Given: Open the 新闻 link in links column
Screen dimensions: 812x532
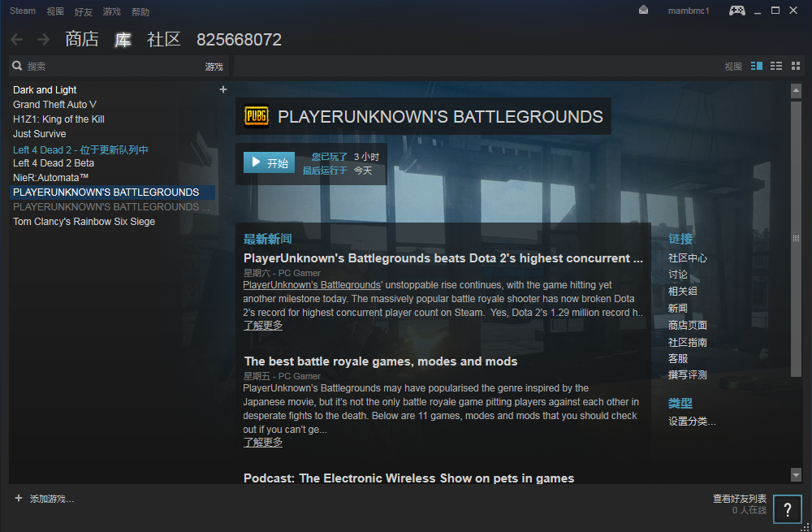Looking at the screenshot, I should [678, 308].
